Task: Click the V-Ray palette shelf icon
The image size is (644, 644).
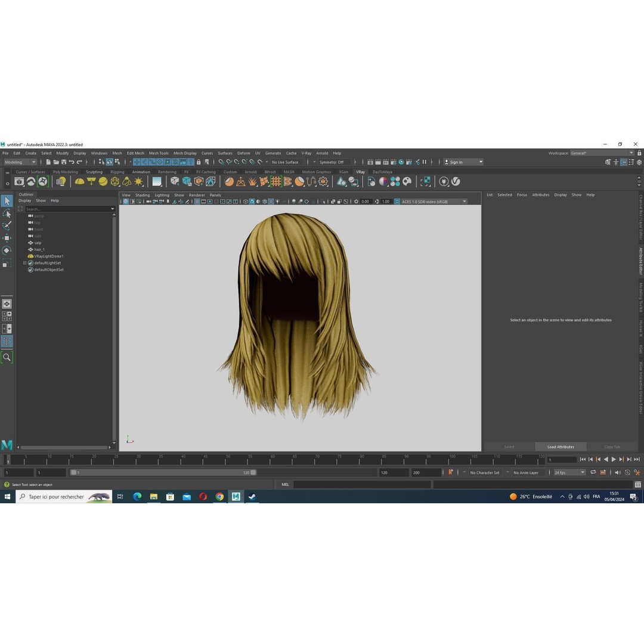Action: pos(407,181)
